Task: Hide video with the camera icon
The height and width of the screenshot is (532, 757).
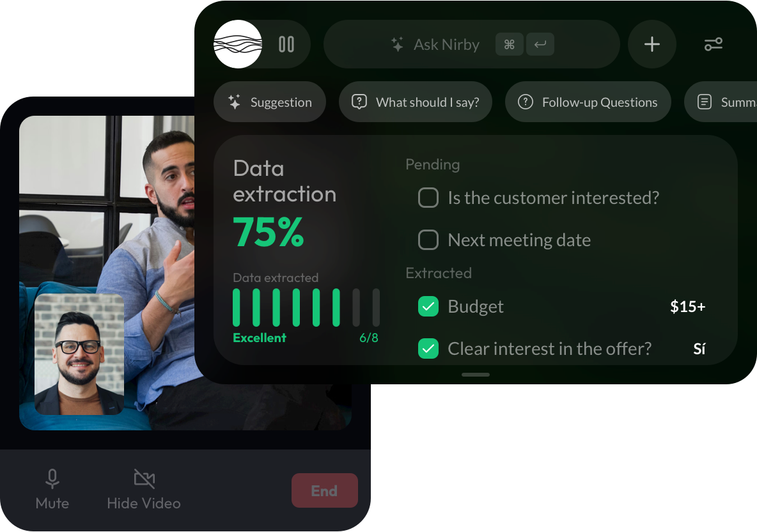Action: [x=144, y=489]
